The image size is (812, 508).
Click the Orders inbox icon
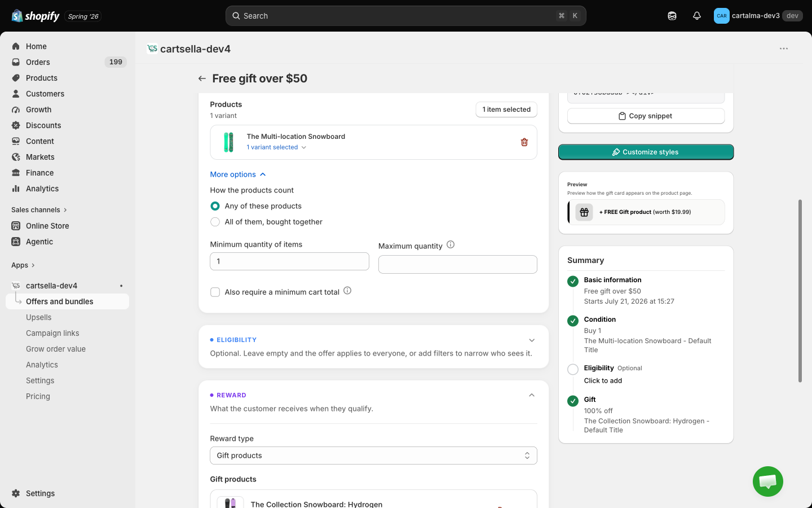click(16, 62)
